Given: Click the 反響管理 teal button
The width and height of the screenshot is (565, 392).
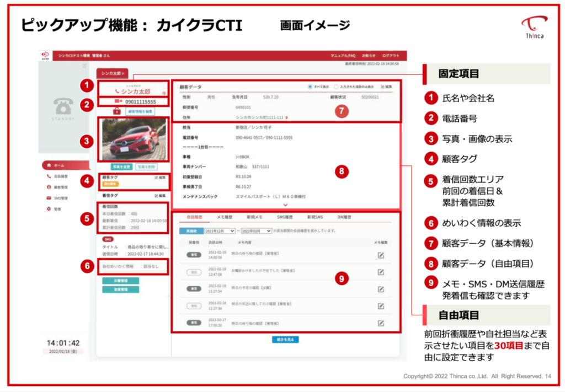Looking at the screenshot, I should coord(120,281).
